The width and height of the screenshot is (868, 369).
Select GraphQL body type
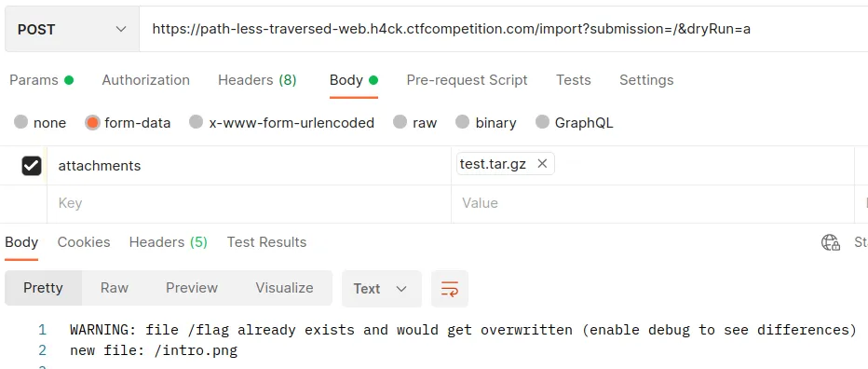(575, 122)
